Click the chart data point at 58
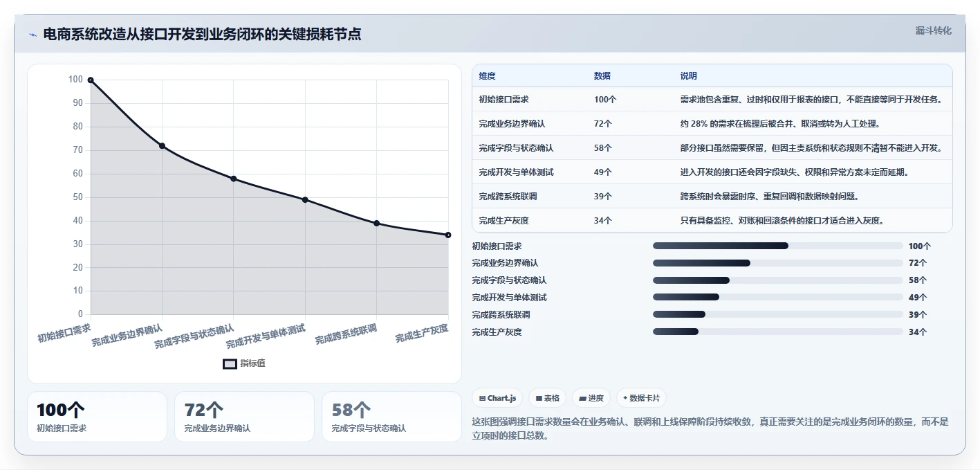 click(234, 179)
